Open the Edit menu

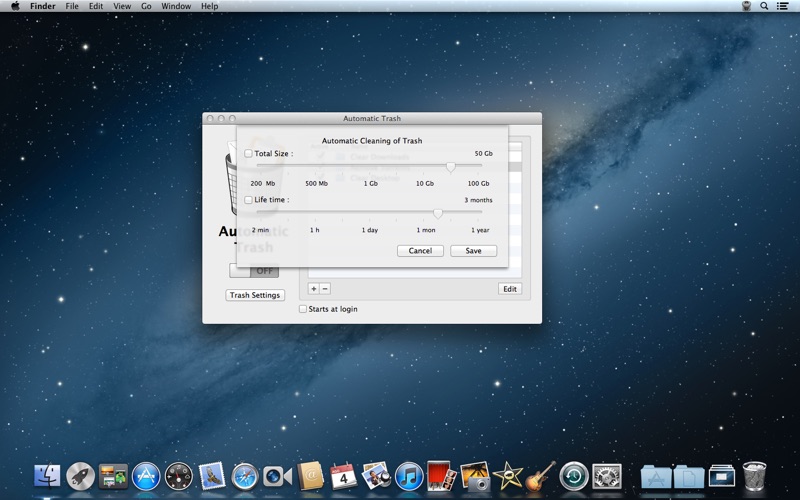pyautogui.click(x=96, y=6)
